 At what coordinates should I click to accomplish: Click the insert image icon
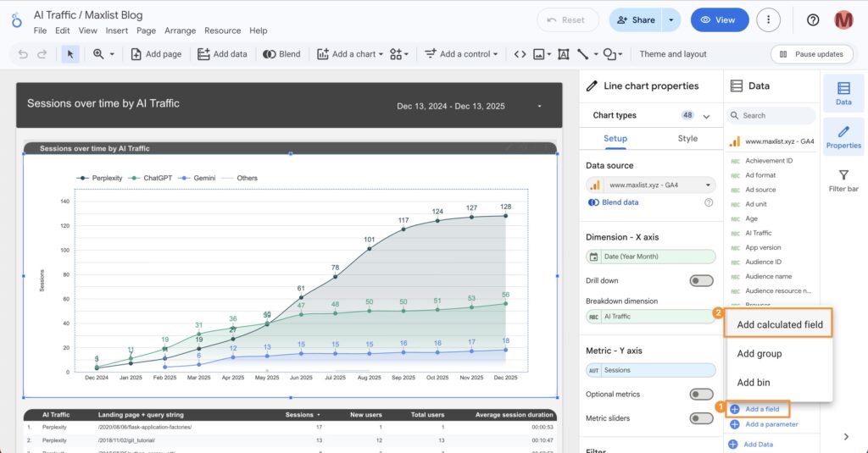(x=538, y=54)
